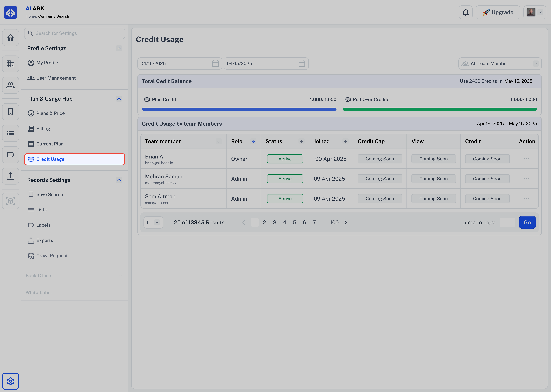Click the green Roll Over Credits progress bar
The width and height of the screenshot is (551, 392).
440,109
